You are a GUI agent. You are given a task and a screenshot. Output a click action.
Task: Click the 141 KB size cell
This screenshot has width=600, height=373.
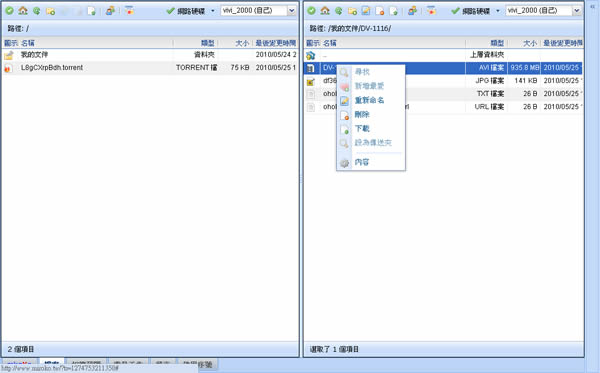(526, 81)
